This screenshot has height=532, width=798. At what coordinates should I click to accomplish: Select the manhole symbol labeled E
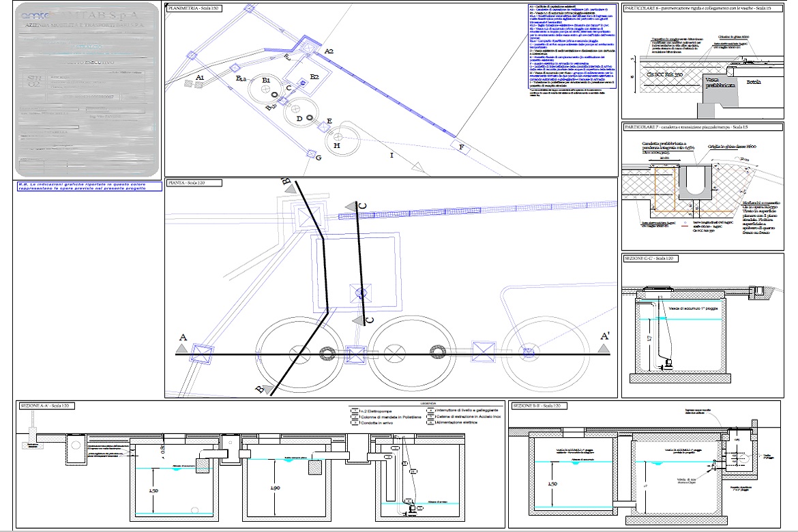[x=325, y=128]
